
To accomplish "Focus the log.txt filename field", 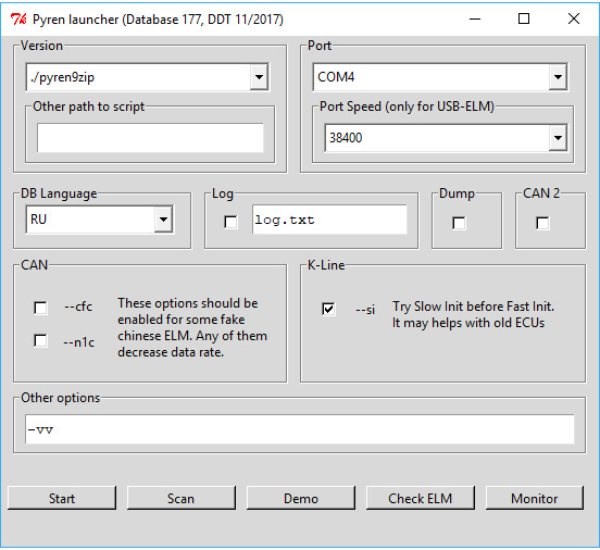I will tap(328, 220).
